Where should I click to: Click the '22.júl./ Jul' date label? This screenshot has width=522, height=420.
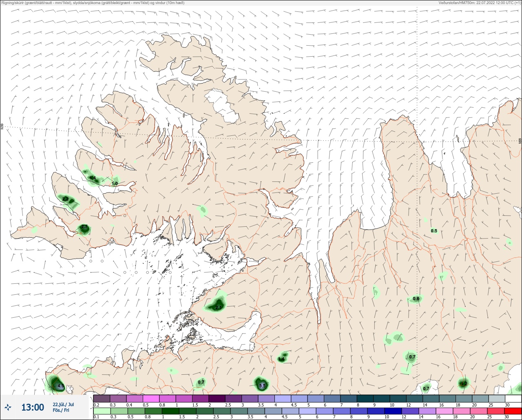(x=63, y=405)
